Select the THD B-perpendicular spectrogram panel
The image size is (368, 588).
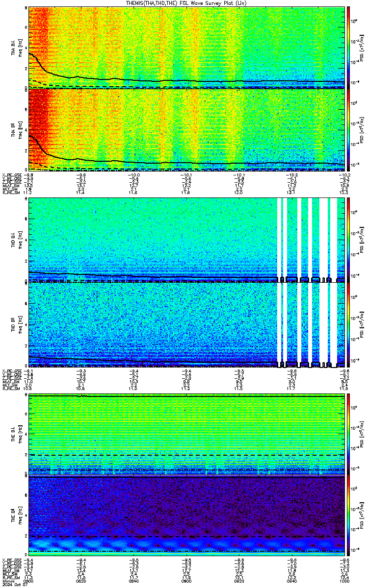186,240
